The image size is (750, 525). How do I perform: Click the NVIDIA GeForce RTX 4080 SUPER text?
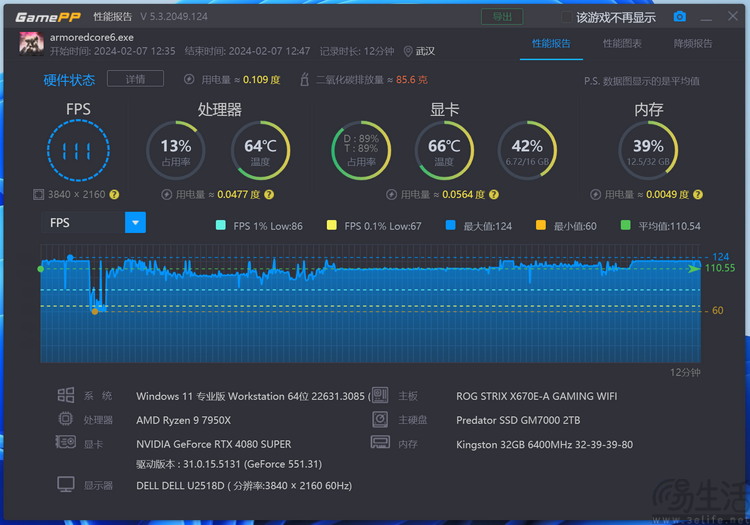213,444
